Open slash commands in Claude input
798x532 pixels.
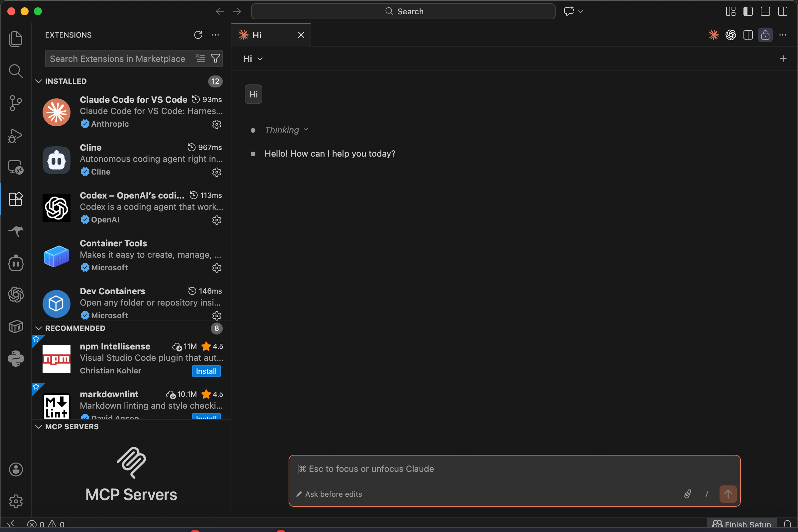pyautogui.click(x=707, y=494)
